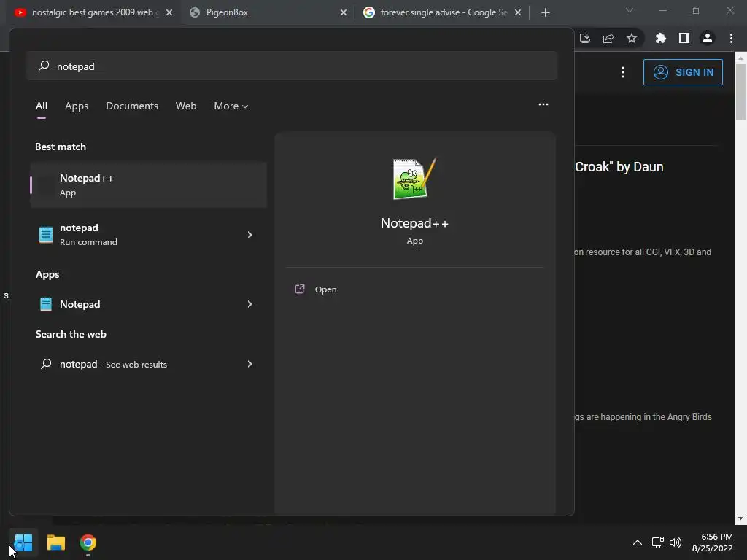Click the Google favicon on third tab
Image resolution: width=747 pixels, height=560 pixels.
click(x=368, y=12)
